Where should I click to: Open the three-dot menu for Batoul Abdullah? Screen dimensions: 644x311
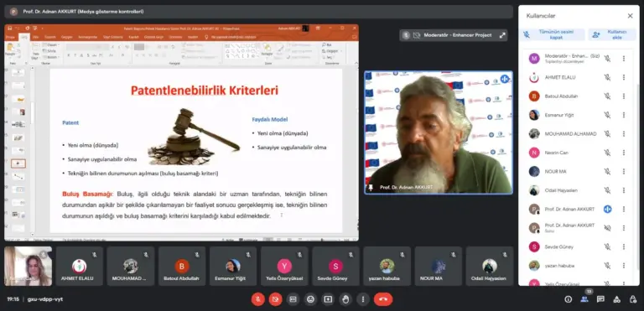click(x=624, y=96)
